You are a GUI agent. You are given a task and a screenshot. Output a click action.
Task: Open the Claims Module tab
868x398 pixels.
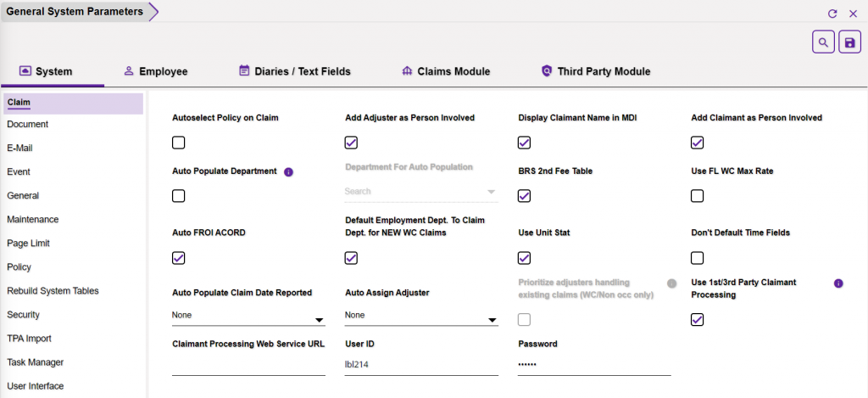(x=445, y=71)
